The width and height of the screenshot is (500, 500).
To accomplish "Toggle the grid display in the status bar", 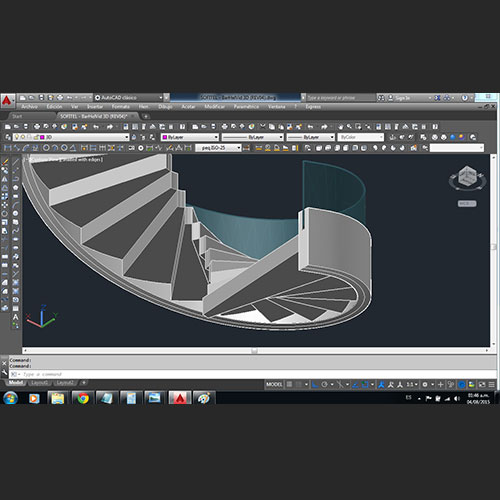I will tap(290, 384).
